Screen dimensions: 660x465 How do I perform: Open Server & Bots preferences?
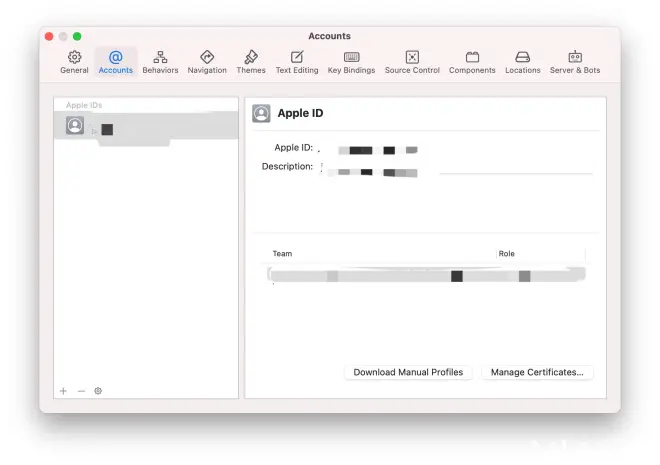tap(575, 62)
